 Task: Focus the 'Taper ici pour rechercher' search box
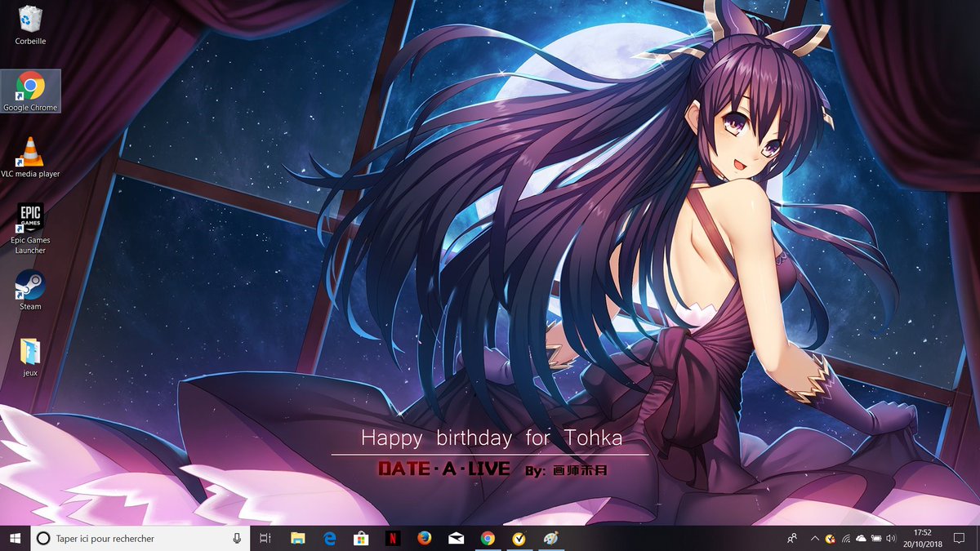(x=140, y=538)
